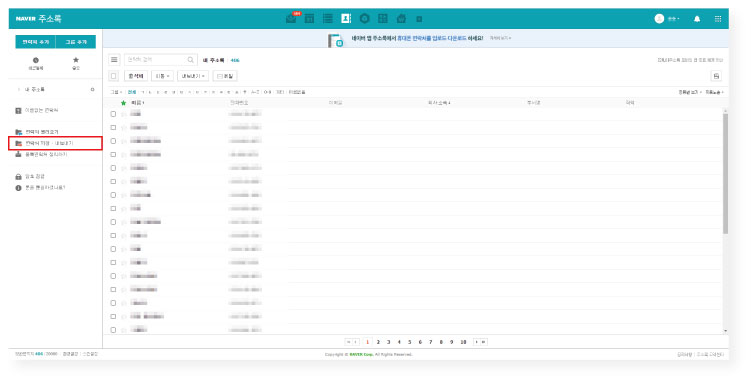Click the magnifier search icon
Screen dimensions: 751x382
[191, 60]
